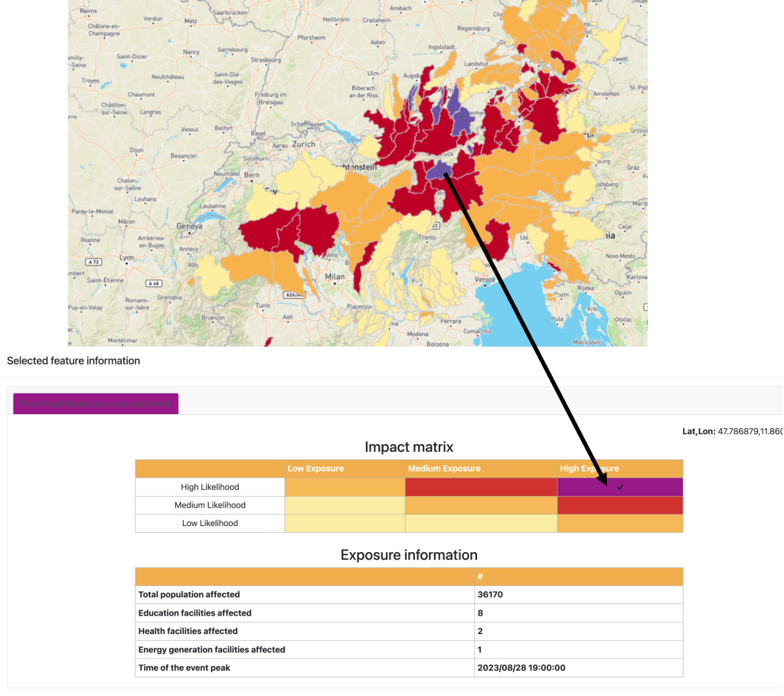Click the Medium Exposure column header

click(444, 469)
